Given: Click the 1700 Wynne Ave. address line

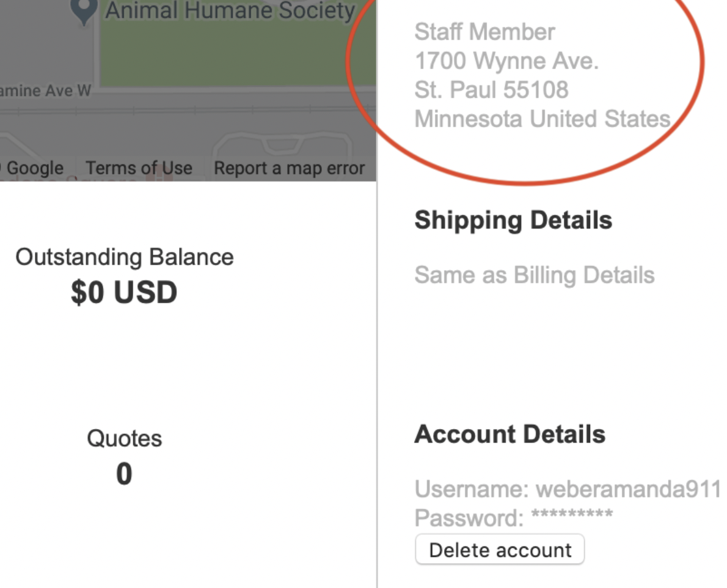Looking at the screenshot, I should 506,61.
